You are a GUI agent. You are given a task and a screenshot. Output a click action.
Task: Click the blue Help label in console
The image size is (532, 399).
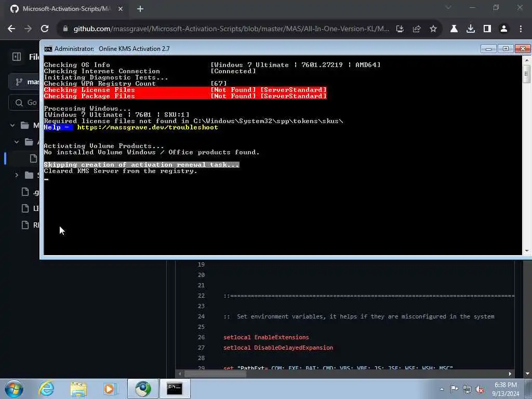coord(58,127)
